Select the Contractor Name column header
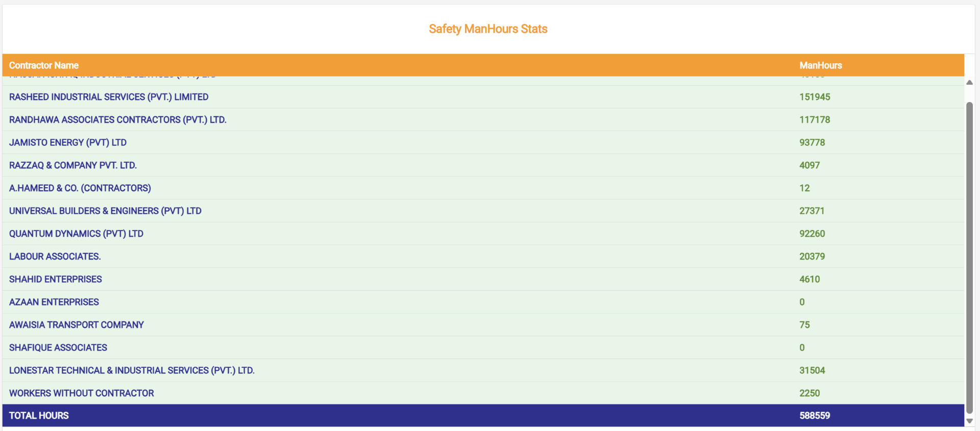The width and height of the screenshot is (980, 431). 44,65
